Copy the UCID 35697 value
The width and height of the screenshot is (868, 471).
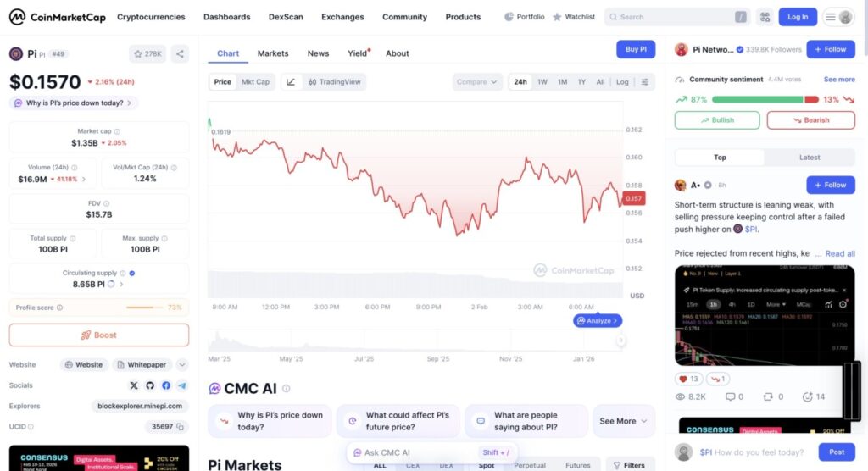[181, 427]
